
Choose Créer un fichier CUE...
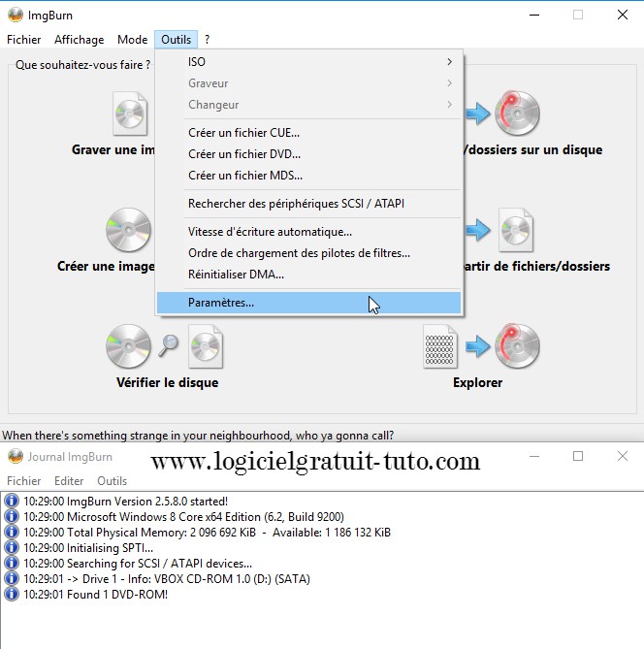pos(308,133)
